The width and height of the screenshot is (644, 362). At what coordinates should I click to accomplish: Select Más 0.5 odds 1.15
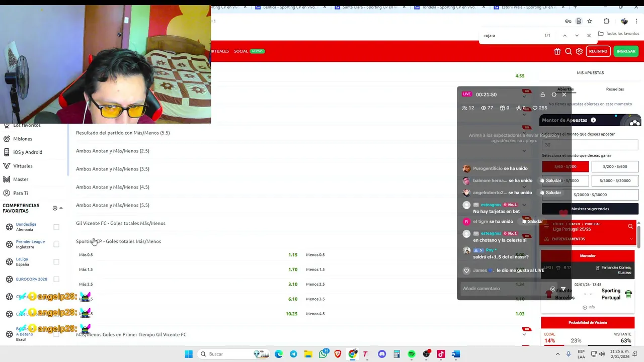[x=188, y=255]
